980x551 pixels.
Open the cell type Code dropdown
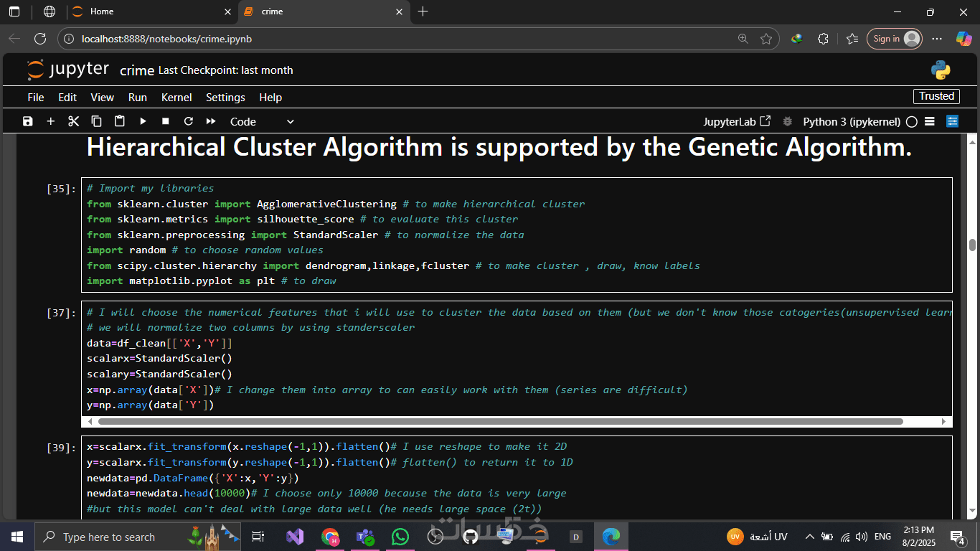262,122
